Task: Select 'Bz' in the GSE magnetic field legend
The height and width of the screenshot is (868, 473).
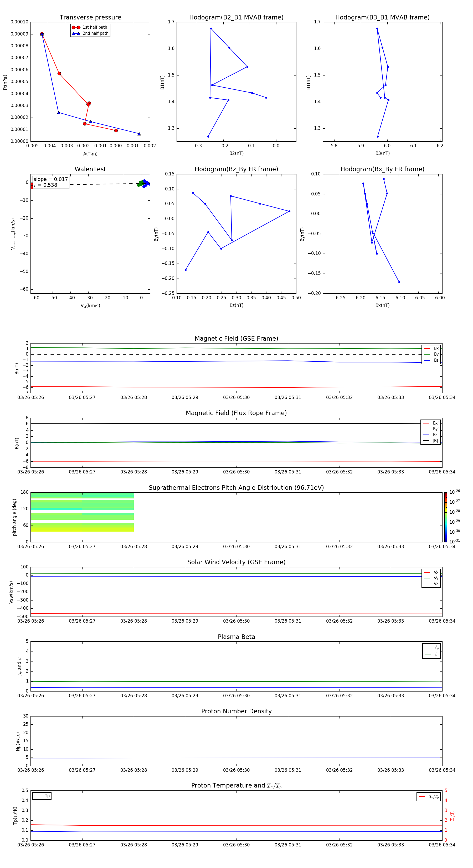Action: coord(431,360)
